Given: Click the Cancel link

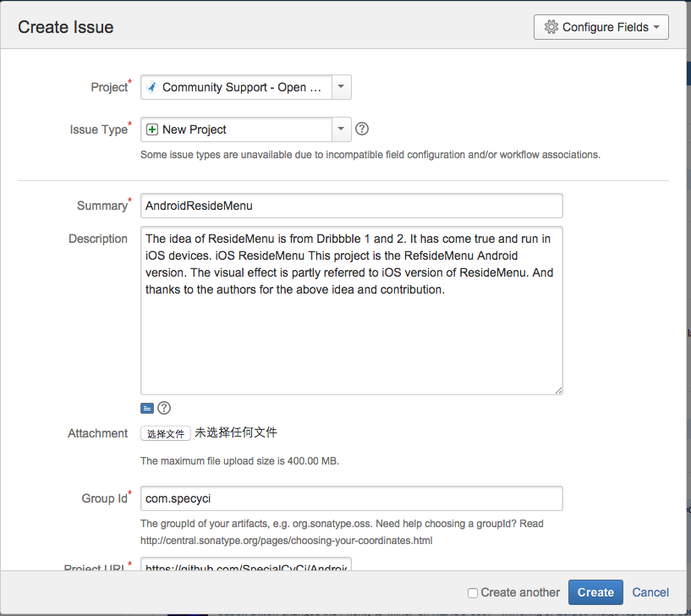Looking at the screenshot, I should (x=650, y=592).
